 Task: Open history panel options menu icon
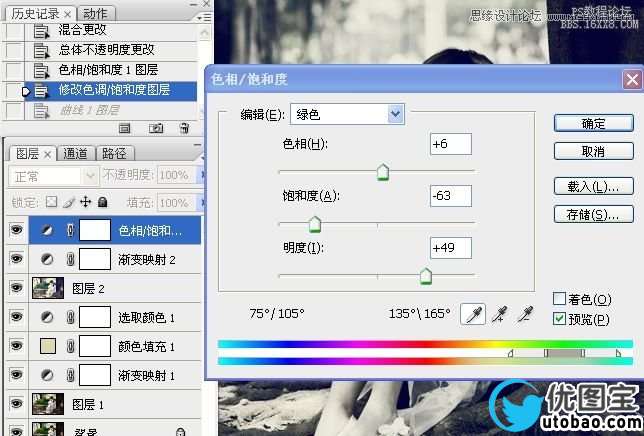click(x=204, y=17)
